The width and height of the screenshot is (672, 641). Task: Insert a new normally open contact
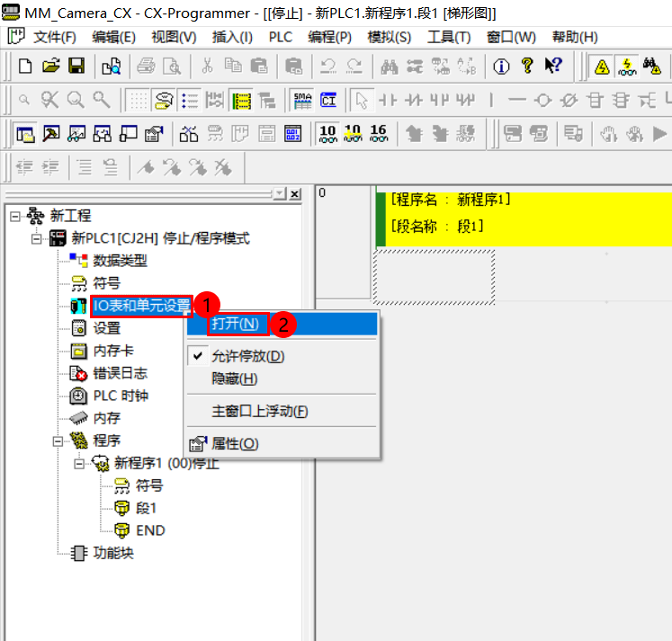pos(388,101)
